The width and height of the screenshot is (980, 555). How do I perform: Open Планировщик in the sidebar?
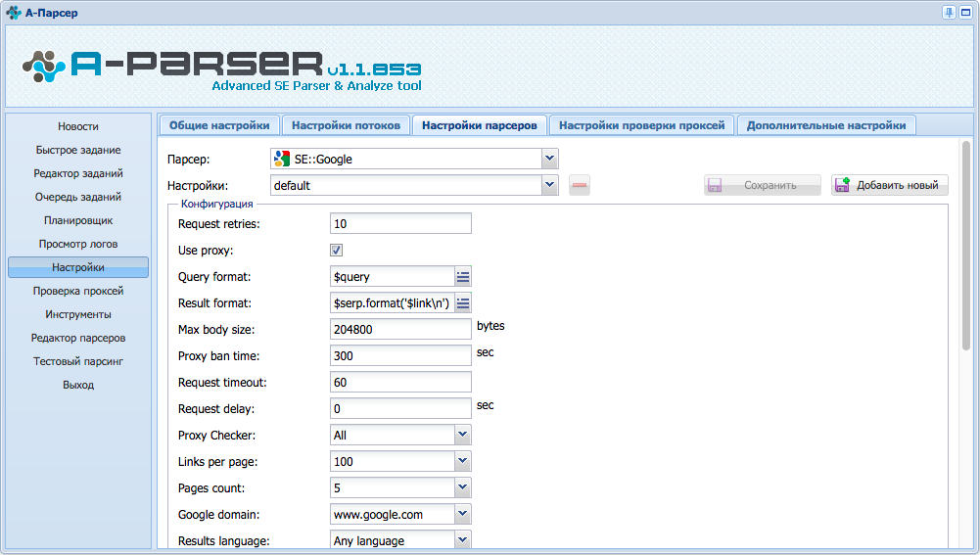[x=78, y=220]
